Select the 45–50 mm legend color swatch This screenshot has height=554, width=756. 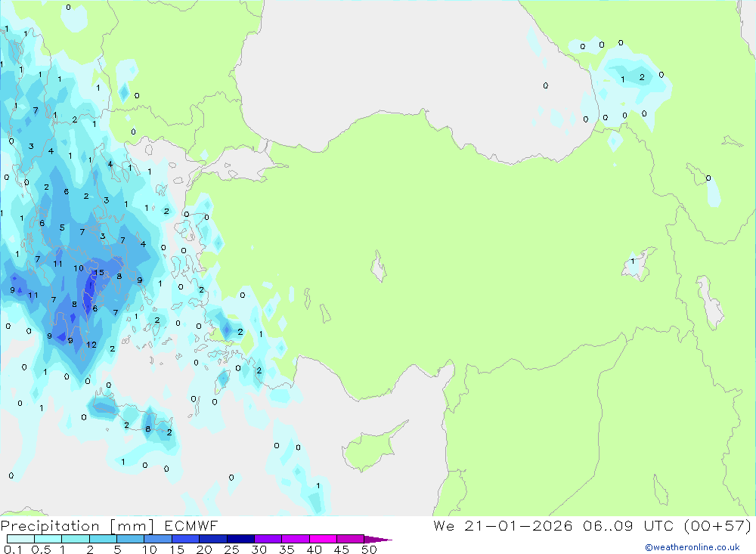tap(350, 539)
